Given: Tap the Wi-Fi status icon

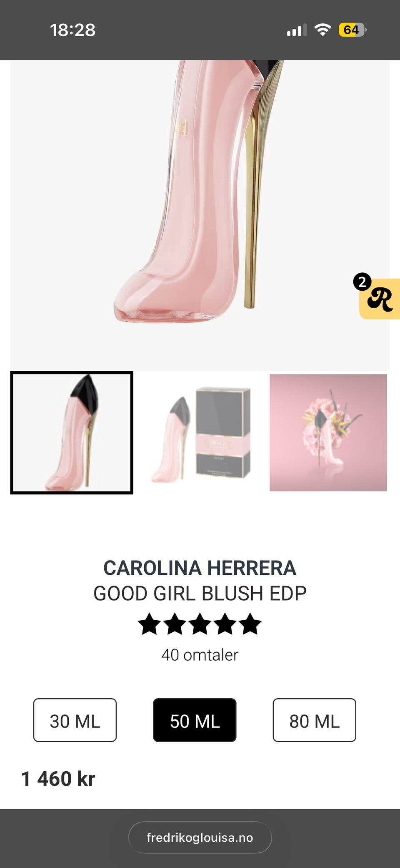Looking at the screenshot, I should point(322,30).
